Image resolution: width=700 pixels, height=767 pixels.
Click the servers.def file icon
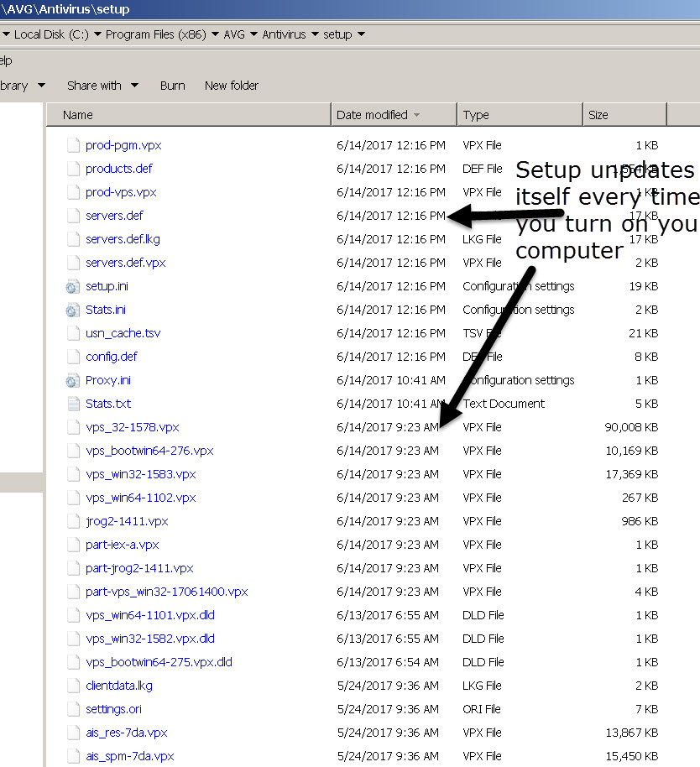point(73,216)
